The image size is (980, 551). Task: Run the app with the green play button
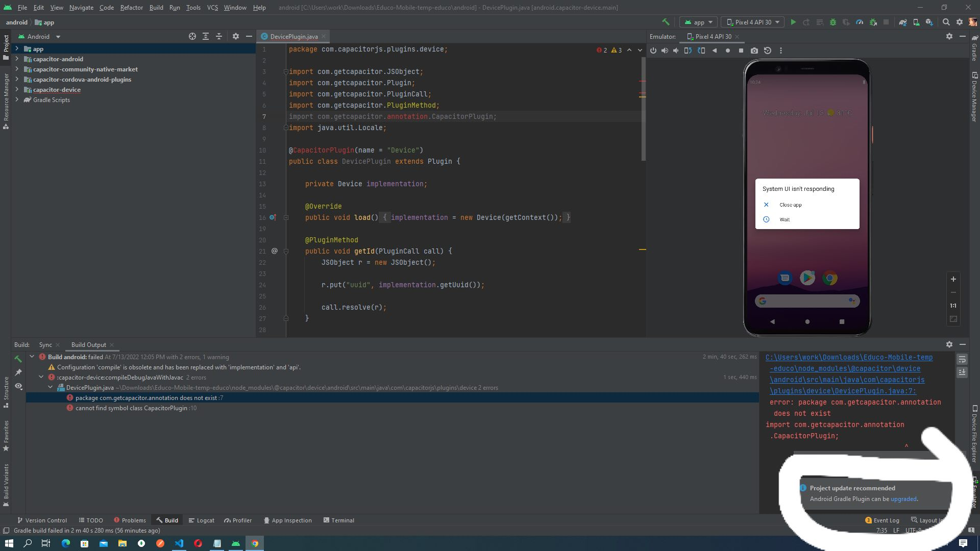tap(793, 22)
